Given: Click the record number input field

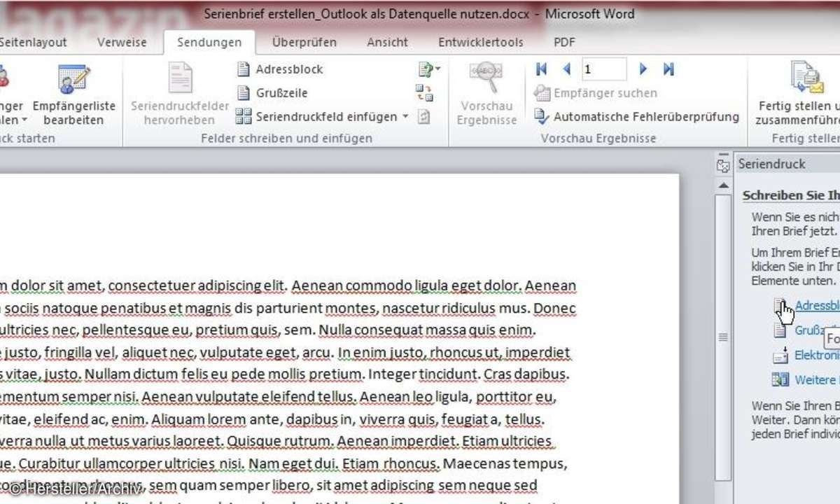Looking at the screenshot, I should pos(603,69).
